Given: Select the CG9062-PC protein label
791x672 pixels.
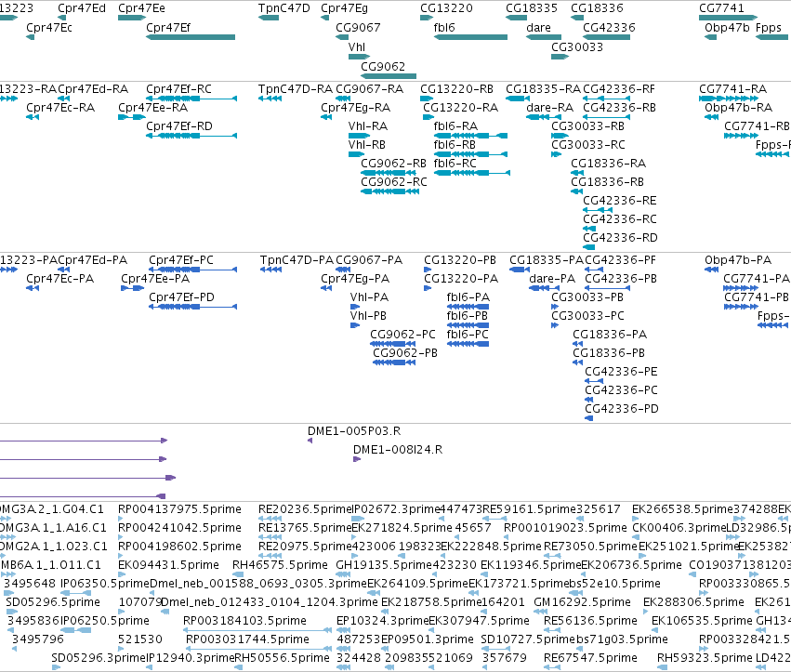Looking at the screenshot, I should [x=403, y=335].
